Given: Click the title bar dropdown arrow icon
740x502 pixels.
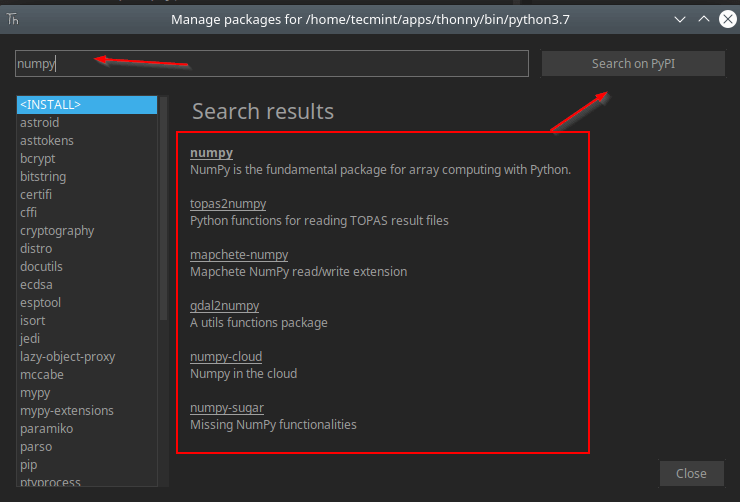Looking at the screenshot, I should click(680, 19).
